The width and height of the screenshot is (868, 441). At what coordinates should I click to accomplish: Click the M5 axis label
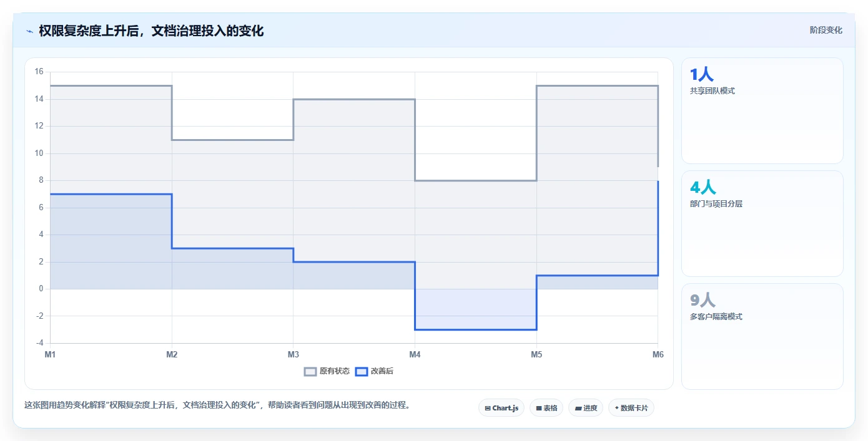(x=536, y=354)
